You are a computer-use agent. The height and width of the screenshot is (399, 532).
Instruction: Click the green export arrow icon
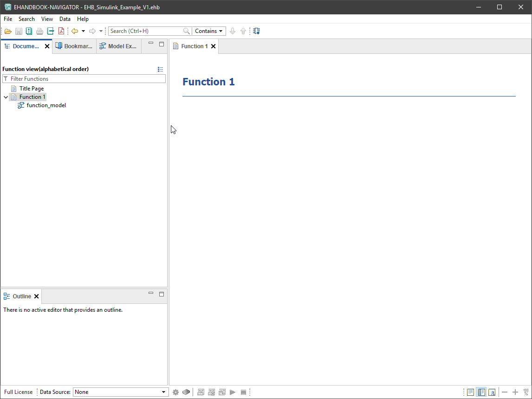point(51,31)
